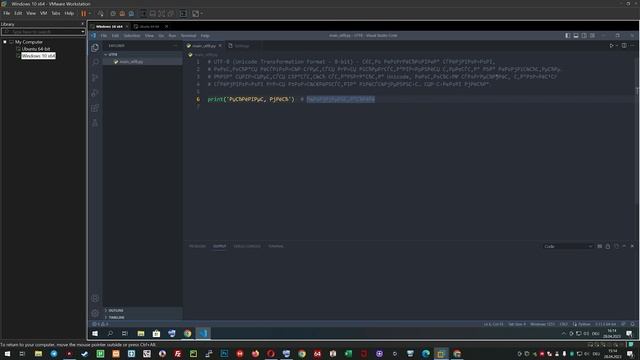Open VS Code Run menu
The height and width of the screenshot is (360, 640).
(x=172, y=36)
